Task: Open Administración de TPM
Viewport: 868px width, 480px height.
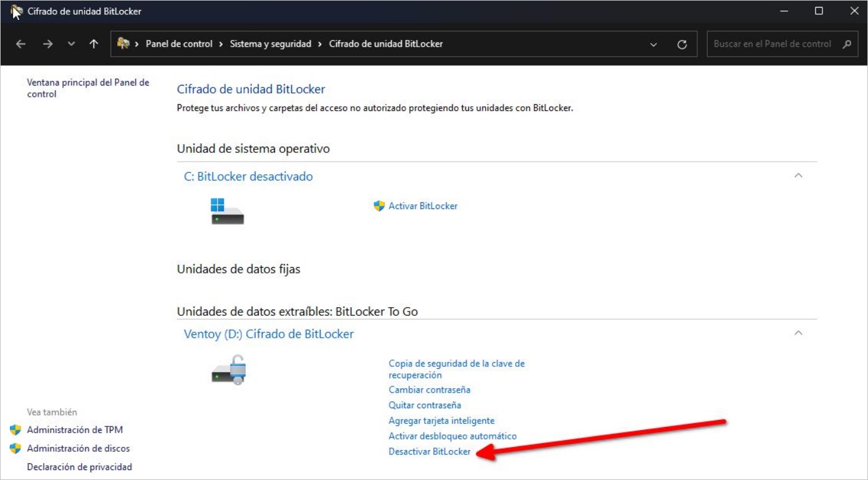Action: tap(75, 430)
